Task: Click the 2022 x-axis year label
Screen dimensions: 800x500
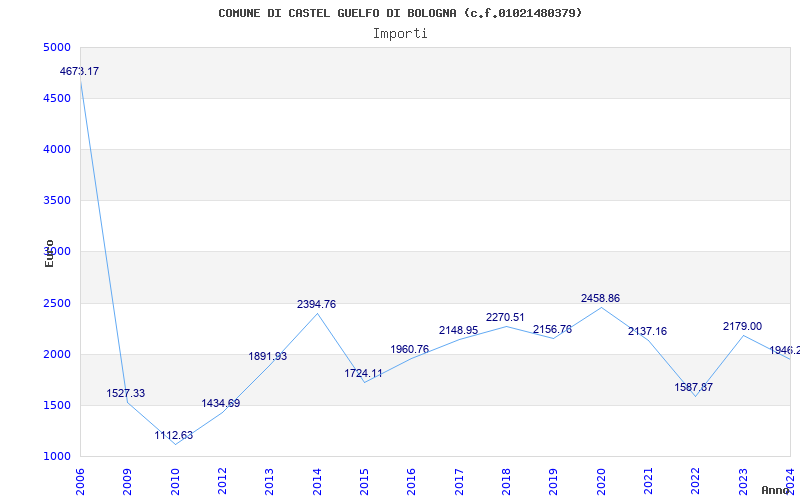Action: point(695,482)
